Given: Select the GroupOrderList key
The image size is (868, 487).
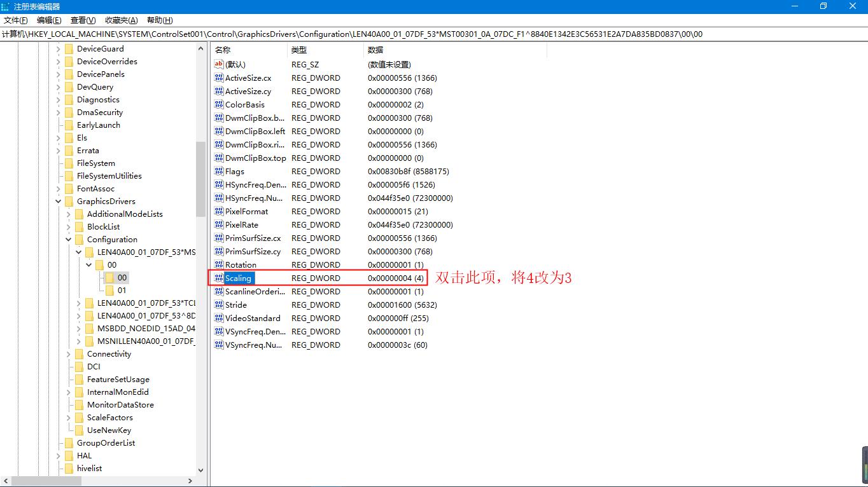Looking at the screenshot, I should [x=106, y=443].
